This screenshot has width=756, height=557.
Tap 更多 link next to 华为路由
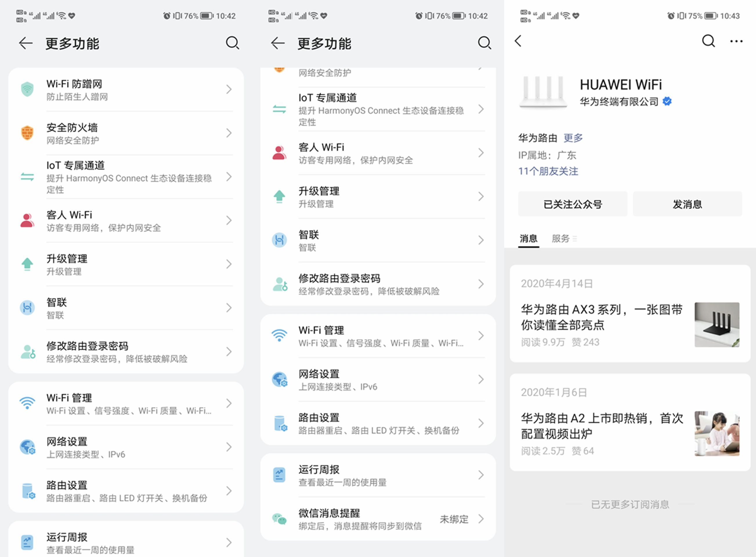coord(573,138)
